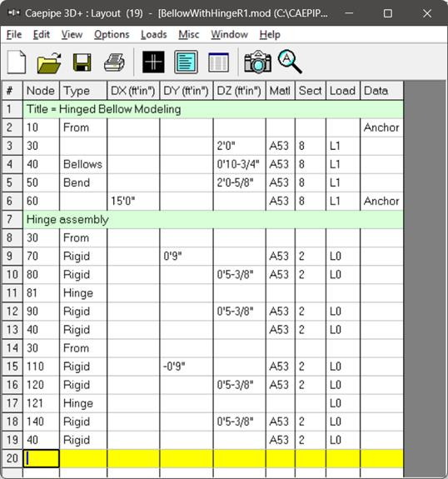This screenshot has width=448, height=479.
Task: Open the Misc menu
Action: pos(189,34)
